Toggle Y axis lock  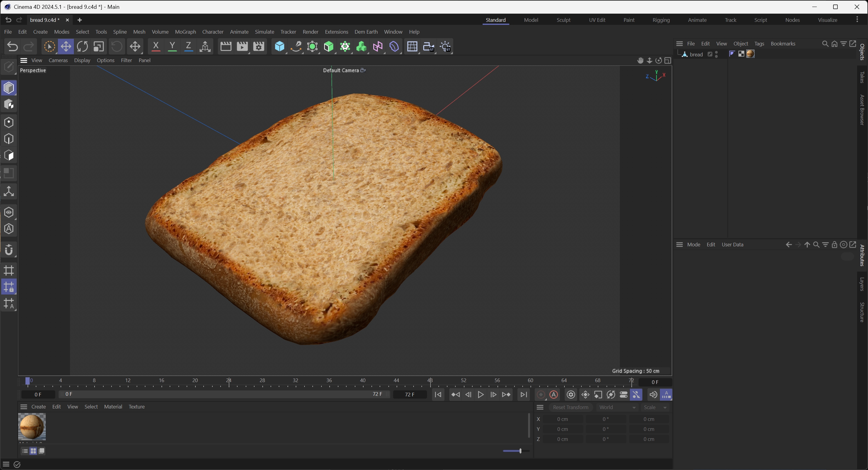tap(172, 46)
